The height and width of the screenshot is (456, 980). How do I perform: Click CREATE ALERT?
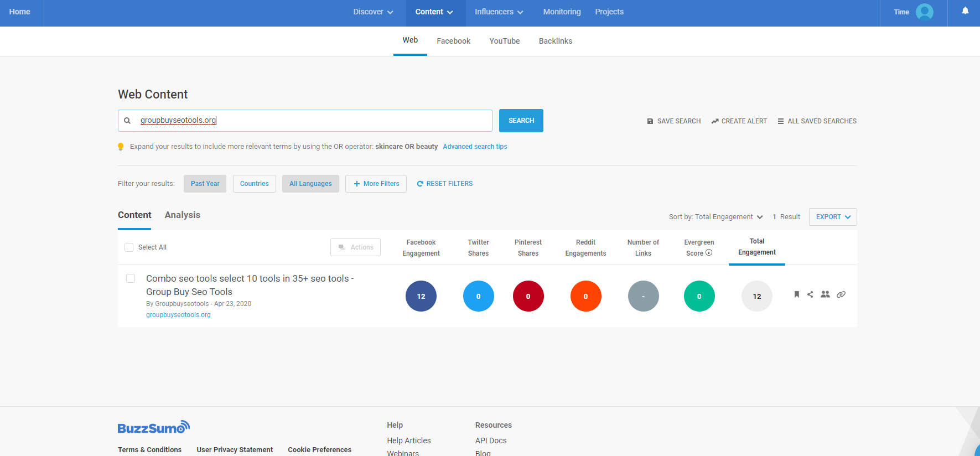pyautogui.click(x=739, y=121)
